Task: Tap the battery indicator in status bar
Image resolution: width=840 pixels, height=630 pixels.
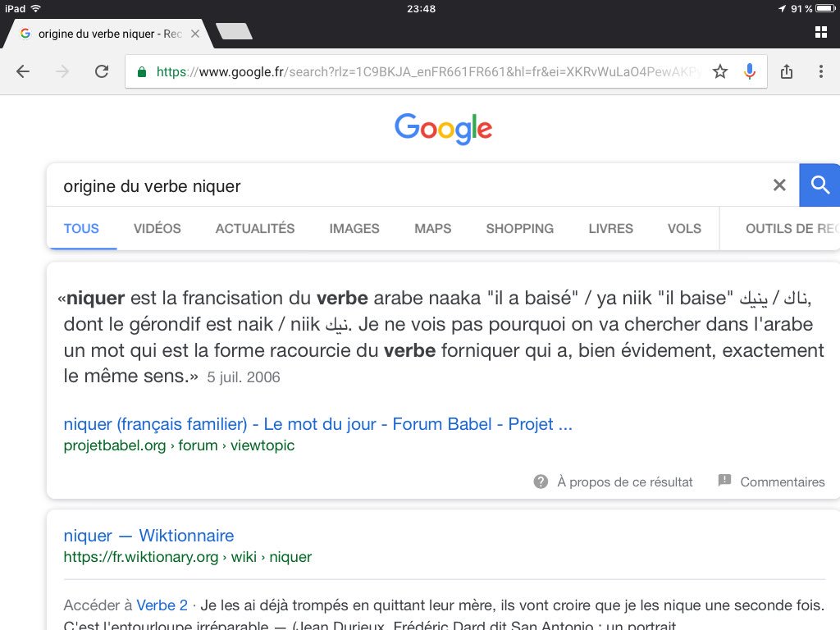Action: point(825,8)
